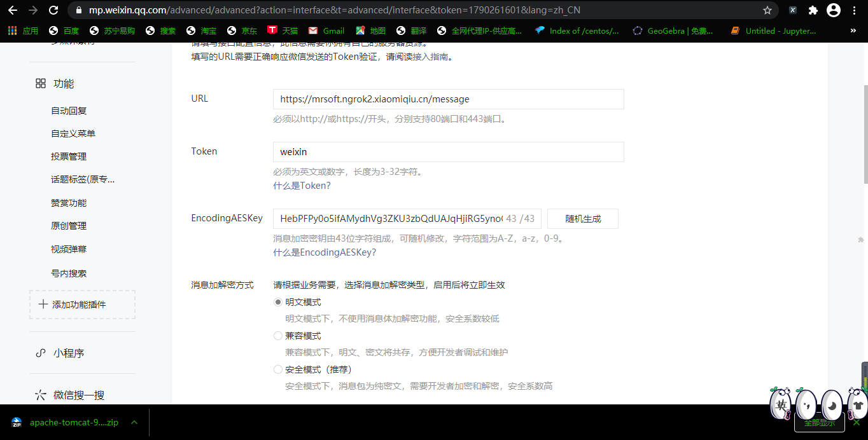This screenshot has width=868, height=440.
Task: Close the downloads bar
Action: (x=857, y=422)
